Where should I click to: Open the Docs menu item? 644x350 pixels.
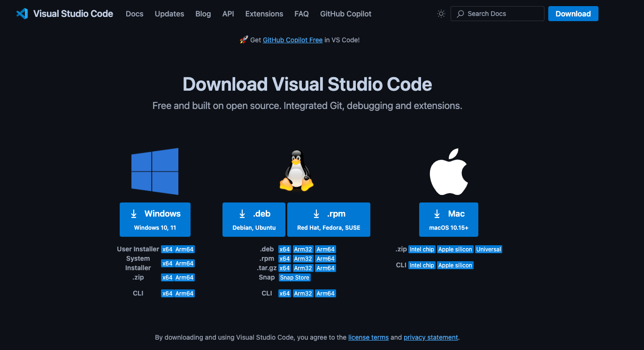click(x=135, y=14)
